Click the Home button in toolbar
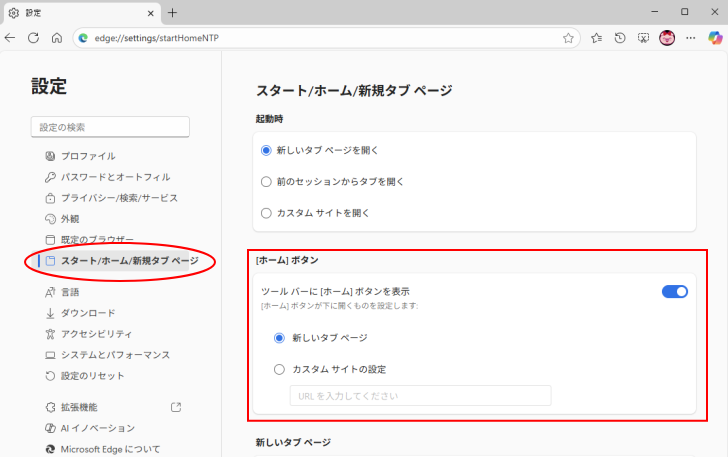The width and height of the screenshot is (728, 457). (x=56, y=38)
